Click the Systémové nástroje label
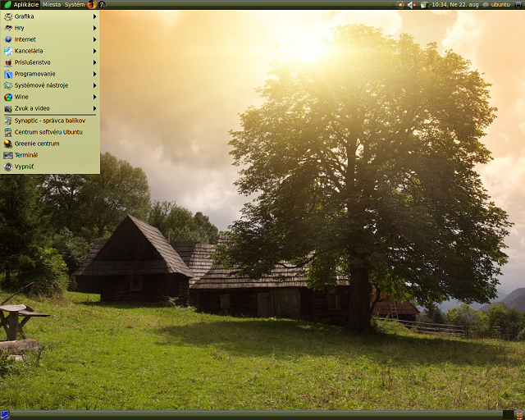Image resolution: width=525 pixels, height=420 pixels. pyautogui.click(x=41, y=85)
